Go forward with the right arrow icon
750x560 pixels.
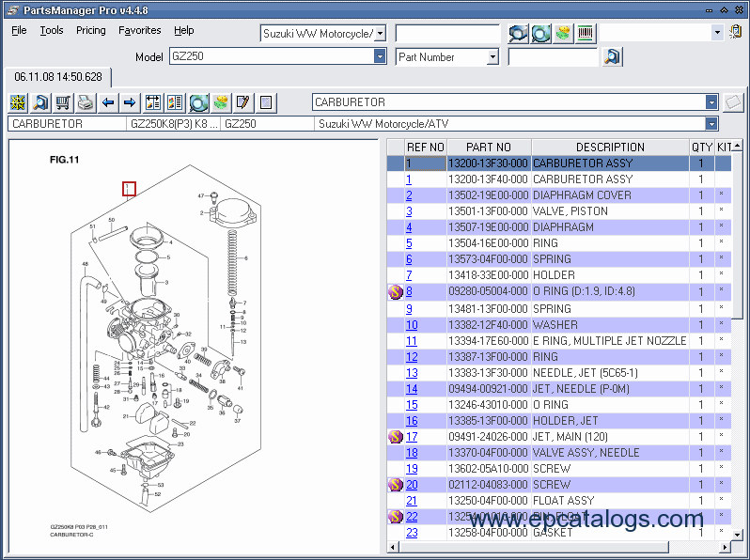(130, 102)
